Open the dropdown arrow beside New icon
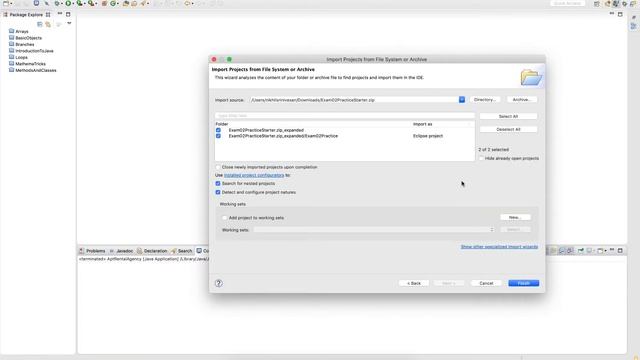 click(x=11, y=4)
